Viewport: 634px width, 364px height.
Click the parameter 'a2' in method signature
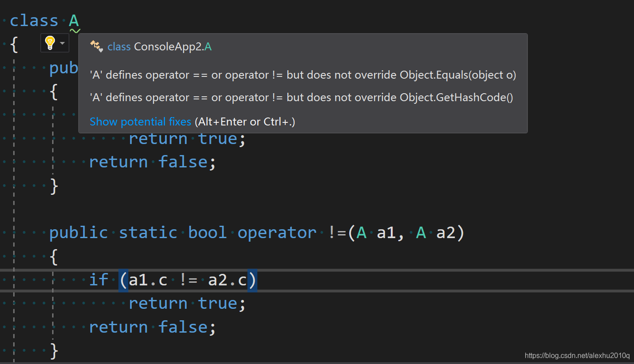click(446, 233)
